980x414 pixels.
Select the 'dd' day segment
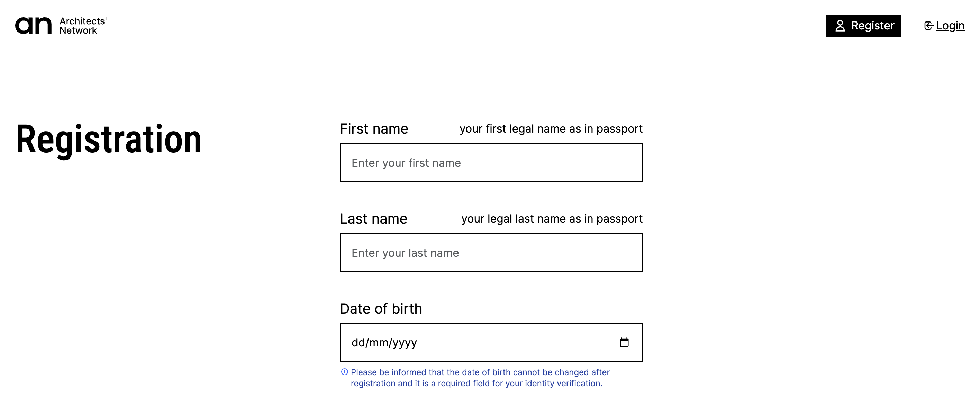(x=358, y=342)
